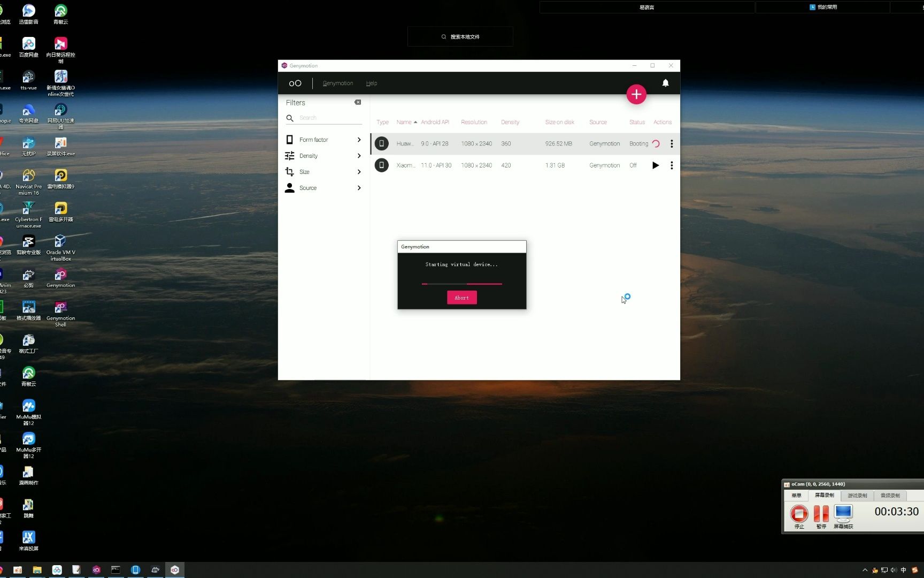Select the '926.52 MB' size cell
Viewport: 924px width, 578px height.
pyautogui.click(x=558, y=144)
